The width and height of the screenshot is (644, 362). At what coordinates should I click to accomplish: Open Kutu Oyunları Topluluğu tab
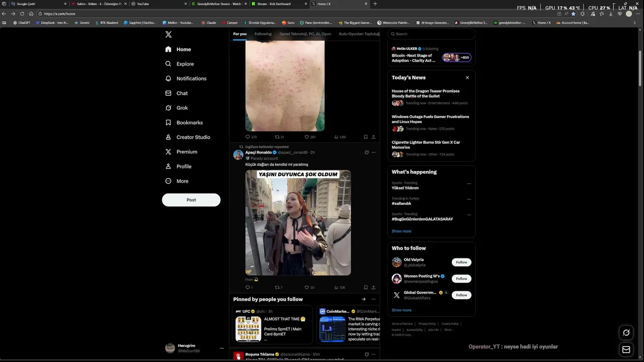(x=359, y=34)
